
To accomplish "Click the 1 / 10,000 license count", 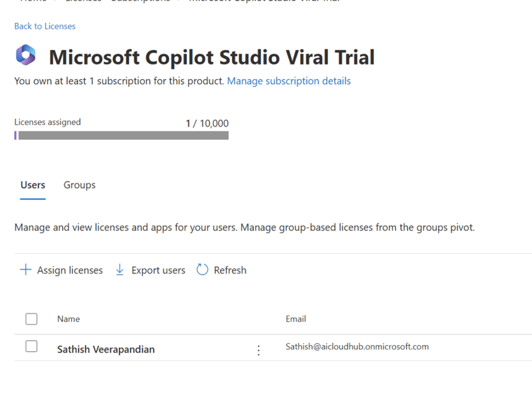I will click(x=207, y=123).
